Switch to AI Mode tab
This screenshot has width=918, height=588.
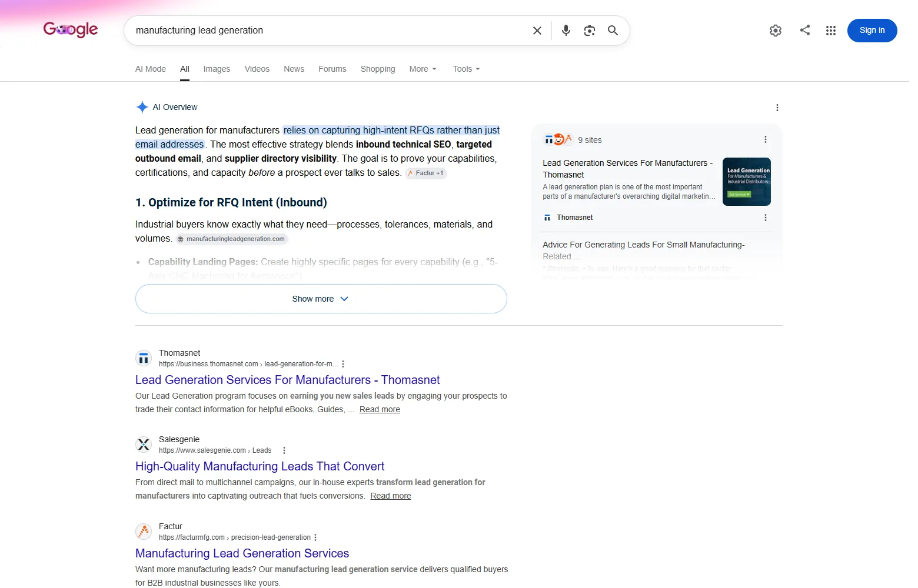[151, 69]
